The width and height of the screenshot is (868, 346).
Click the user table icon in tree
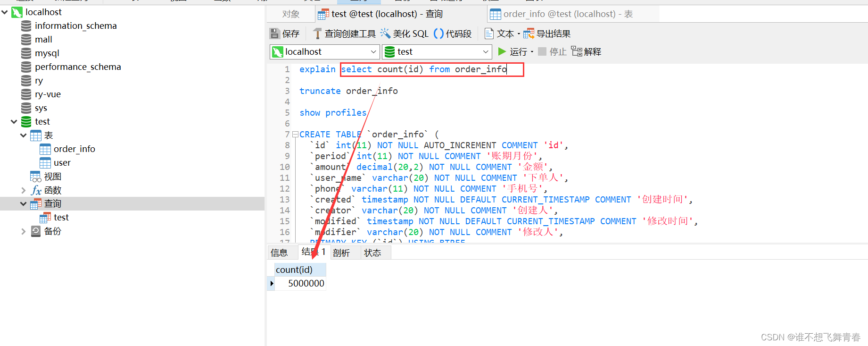click(x=45, y=163)
